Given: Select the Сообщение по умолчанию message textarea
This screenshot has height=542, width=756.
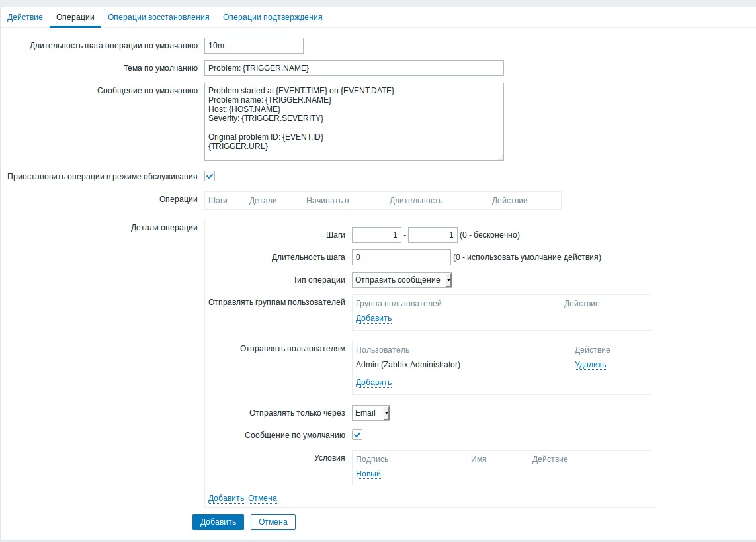Looking at the screenshot, I should click(x=354, y=121).
